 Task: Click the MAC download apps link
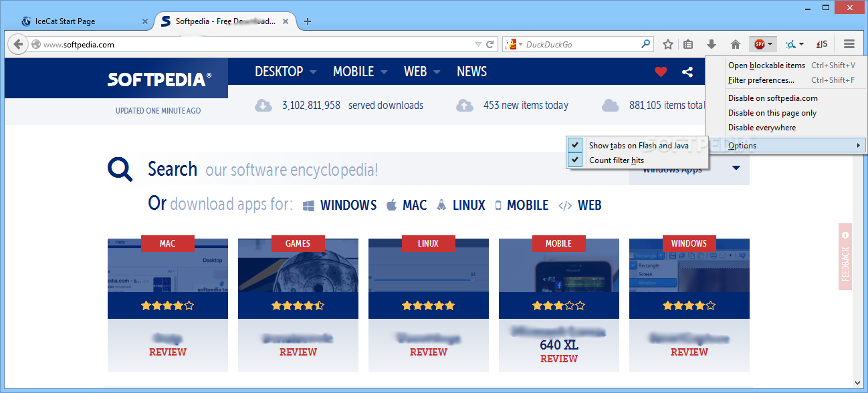407,205
